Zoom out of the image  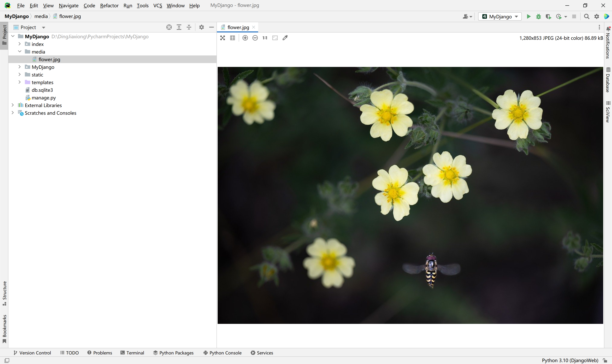[x=255, y=38]
